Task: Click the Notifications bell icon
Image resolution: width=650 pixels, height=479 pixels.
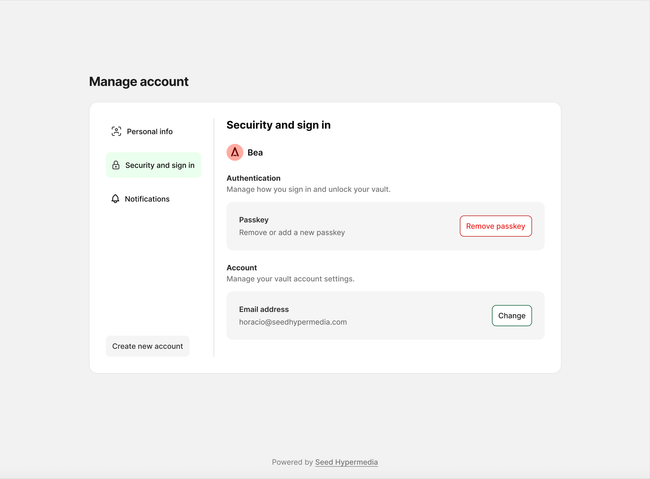Action: click(115, 199)
